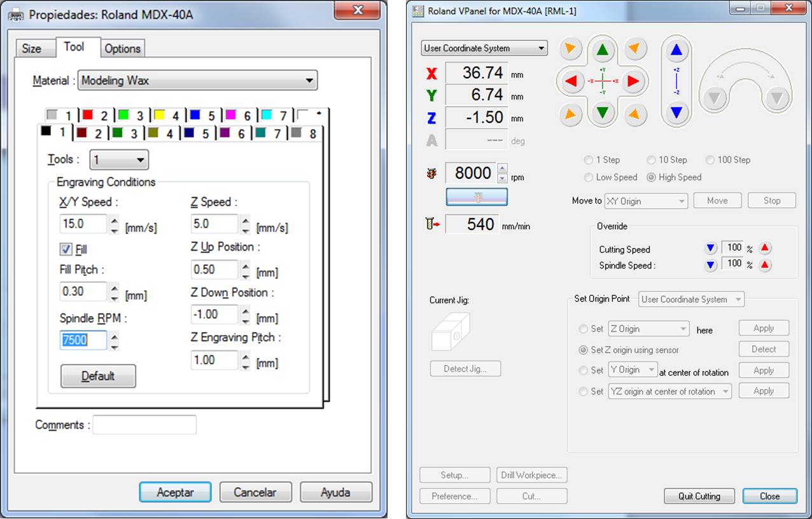Select 1 Step jog mode
The image size is (812, 519).
pyautogui.click(x=589, y=160)
